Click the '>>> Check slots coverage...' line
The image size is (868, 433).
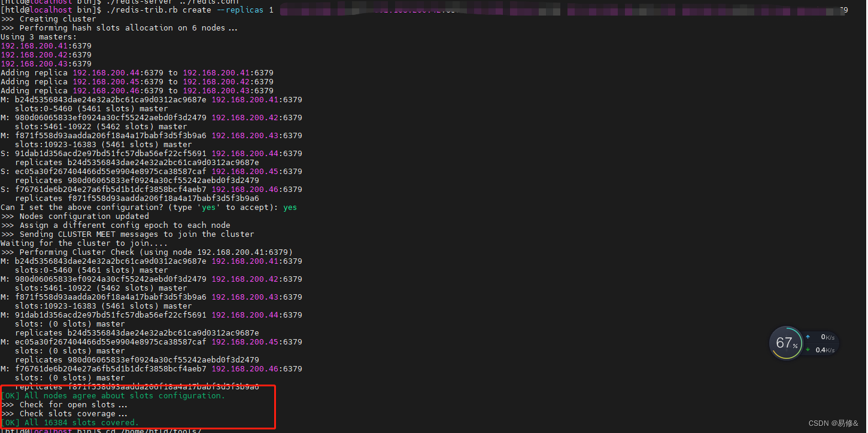click(x=64, y=414)
